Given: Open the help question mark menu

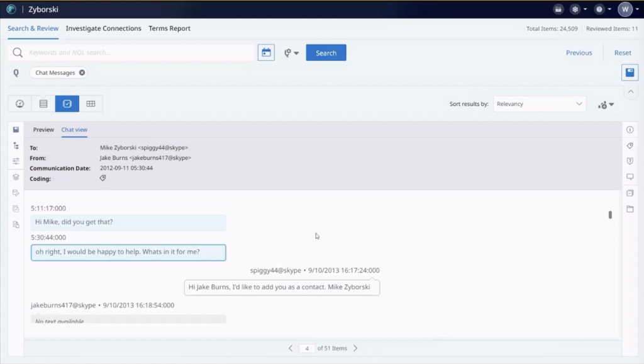Looking at the screenshot, I should [x=602, y=9].
